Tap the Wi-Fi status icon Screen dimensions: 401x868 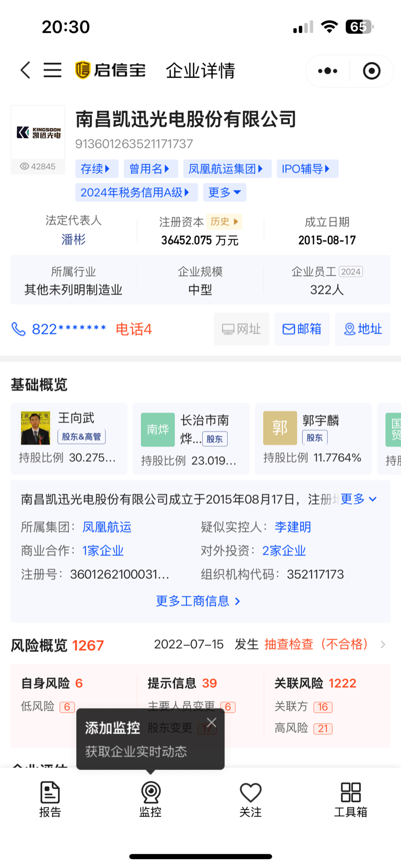point(329,27)
